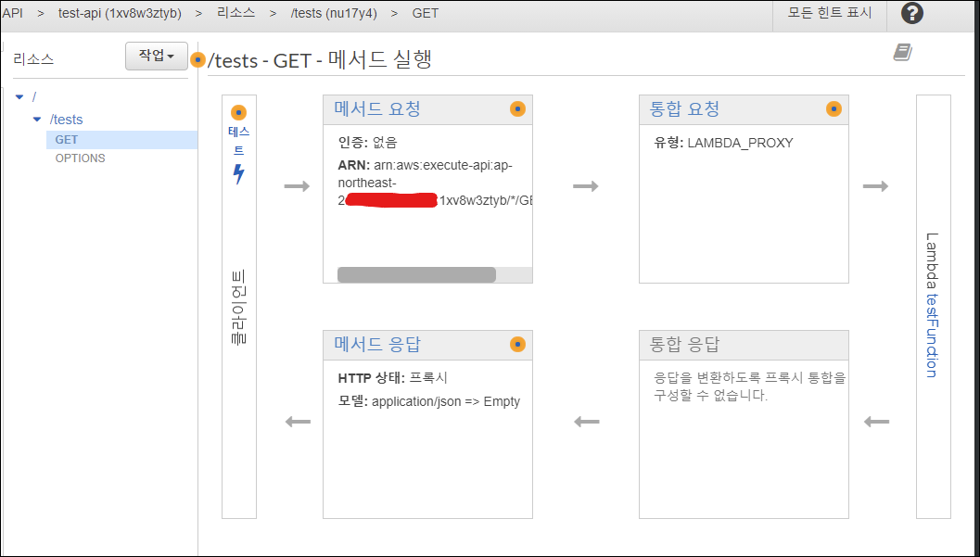
Task: Open the 메서드 응답 settings link
Action: point(377,345)
